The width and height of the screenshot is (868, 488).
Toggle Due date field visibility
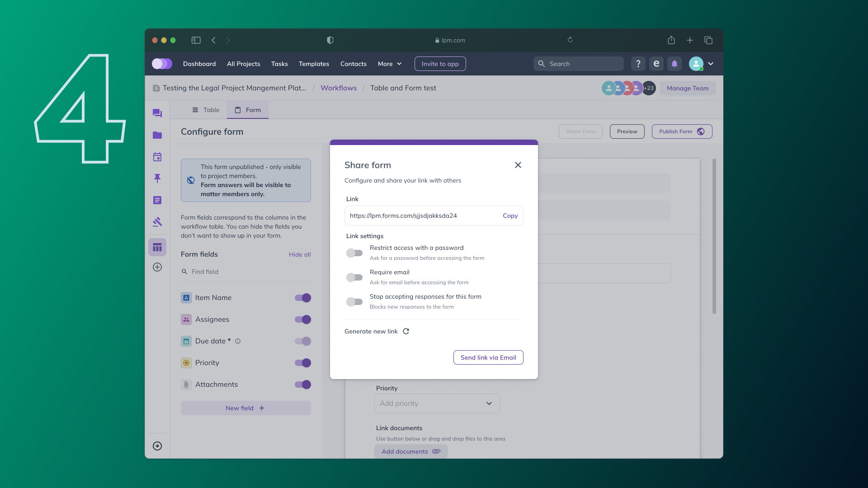(303, 341)
